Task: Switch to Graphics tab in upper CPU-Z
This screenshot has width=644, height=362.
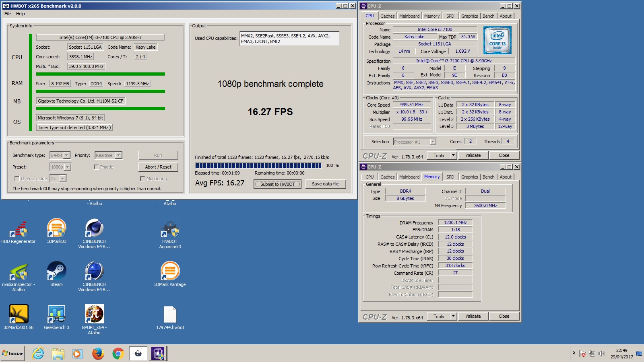Action: tap(470, 16)
